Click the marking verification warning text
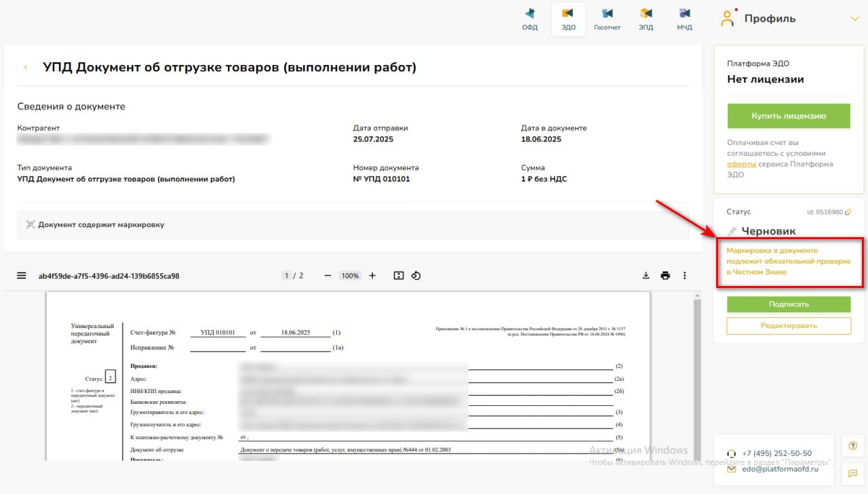Viewport: 868px width, 494px height. (789, 261)
